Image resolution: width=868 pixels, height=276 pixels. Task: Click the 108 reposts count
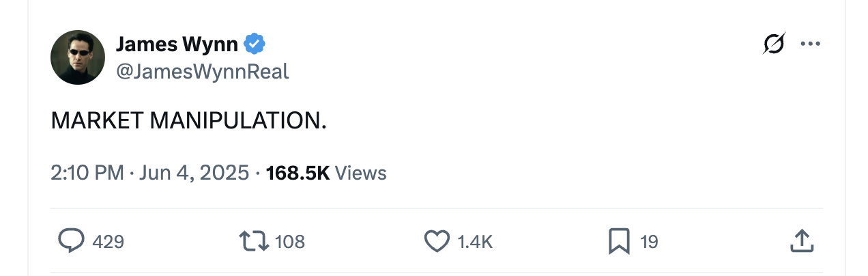[x=290, y=242]
